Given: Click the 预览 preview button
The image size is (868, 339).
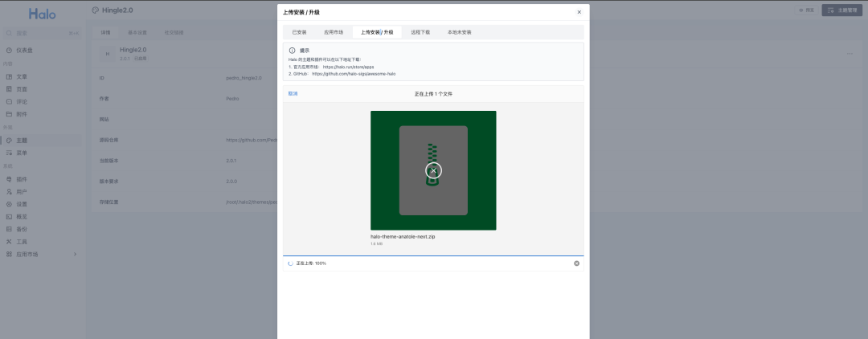Looking at the screenshot, I should click(806, 10).
